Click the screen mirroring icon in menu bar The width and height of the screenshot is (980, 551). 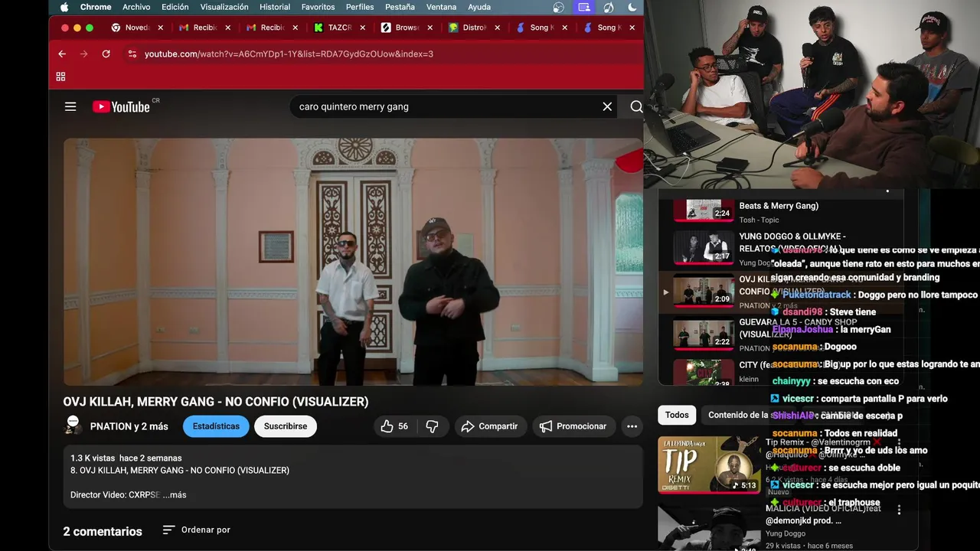[x=584, y=7]
